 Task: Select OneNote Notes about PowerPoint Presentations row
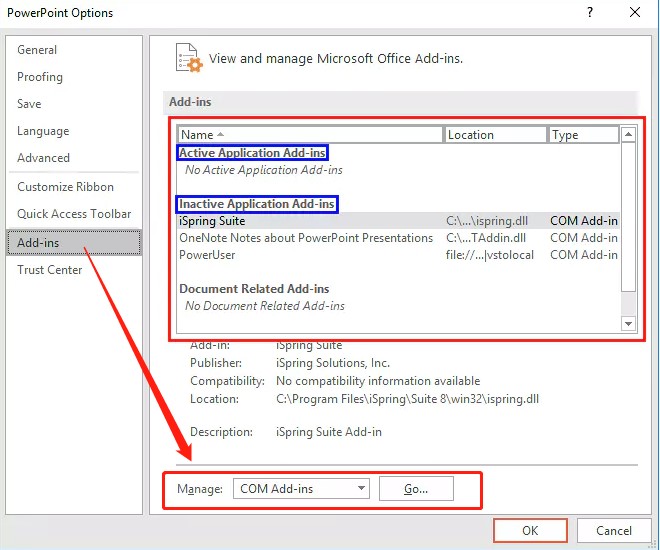[x=398, y=238]
